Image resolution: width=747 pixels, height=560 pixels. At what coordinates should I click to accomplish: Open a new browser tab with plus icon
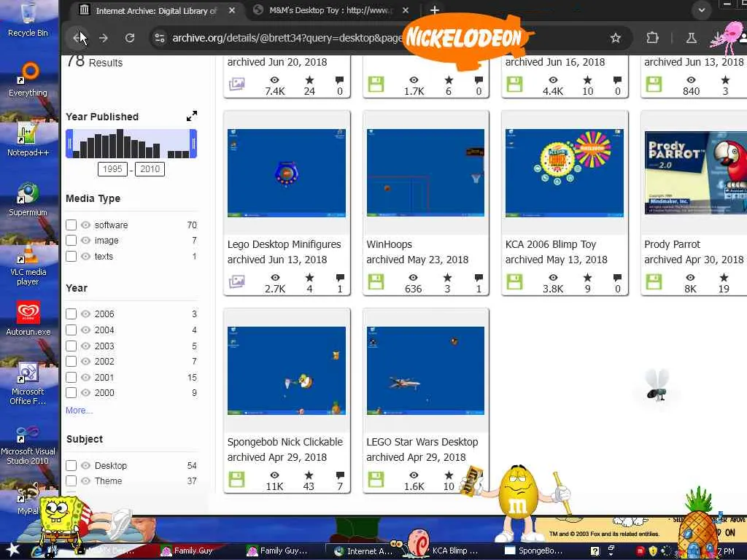click(x=435, y=10)
